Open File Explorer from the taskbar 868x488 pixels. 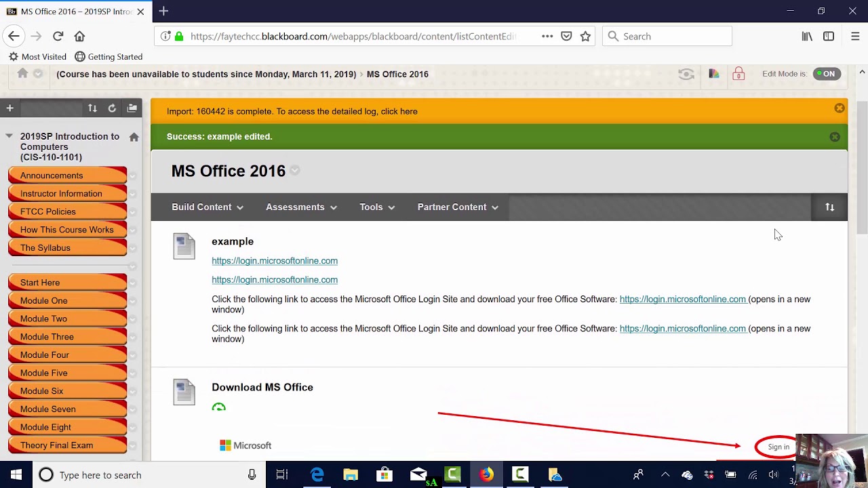[351, 475]
